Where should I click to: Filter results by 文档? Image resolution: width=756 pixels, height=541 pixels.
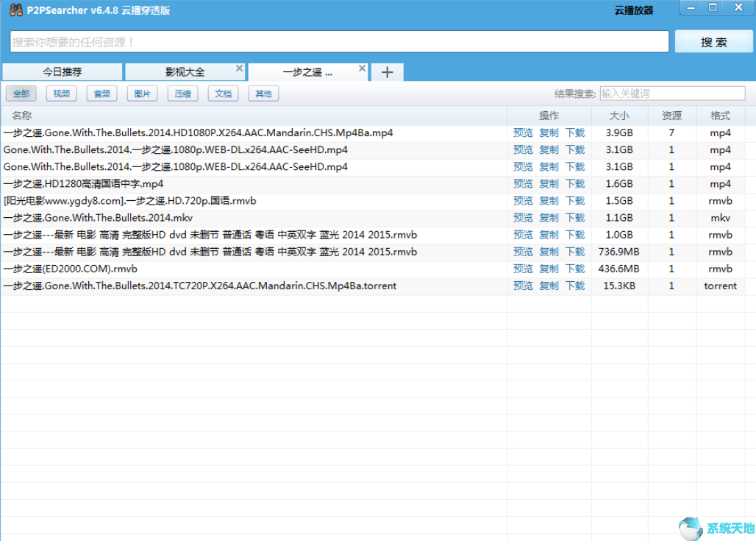[224, 93]
